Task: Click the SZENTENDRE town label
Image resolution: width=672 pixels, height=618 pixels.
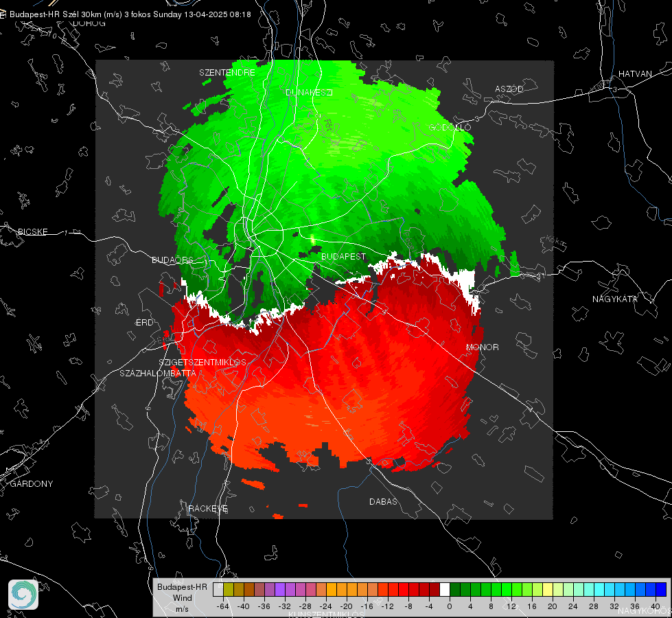Action: [x=227, y=73]
